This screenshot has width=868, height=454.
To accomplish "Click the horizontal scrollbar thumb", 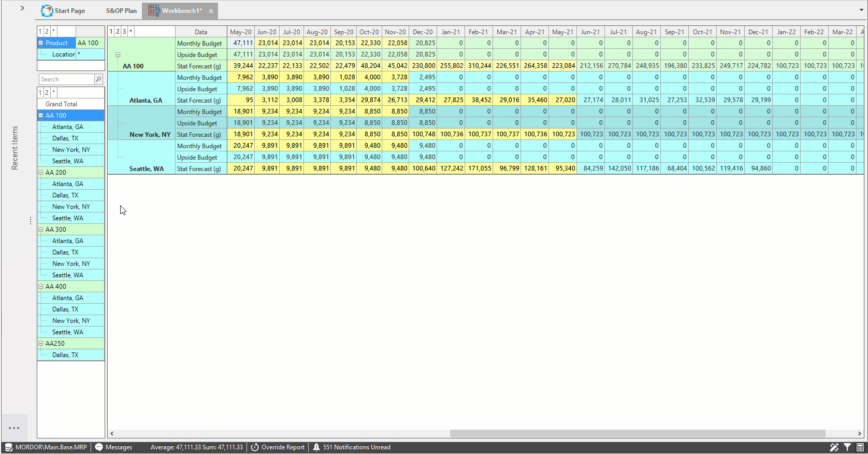I will (637, 433).
